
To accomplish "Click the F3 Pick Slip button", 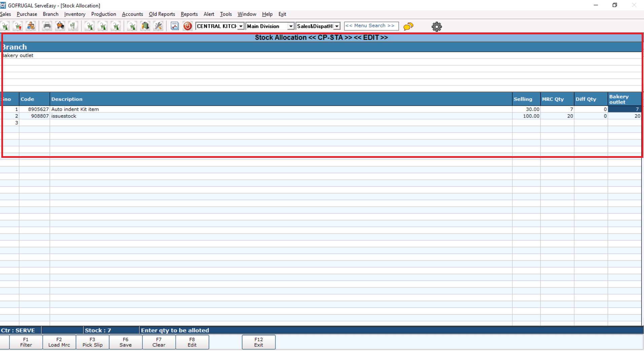I will click(x=92, y=342).
